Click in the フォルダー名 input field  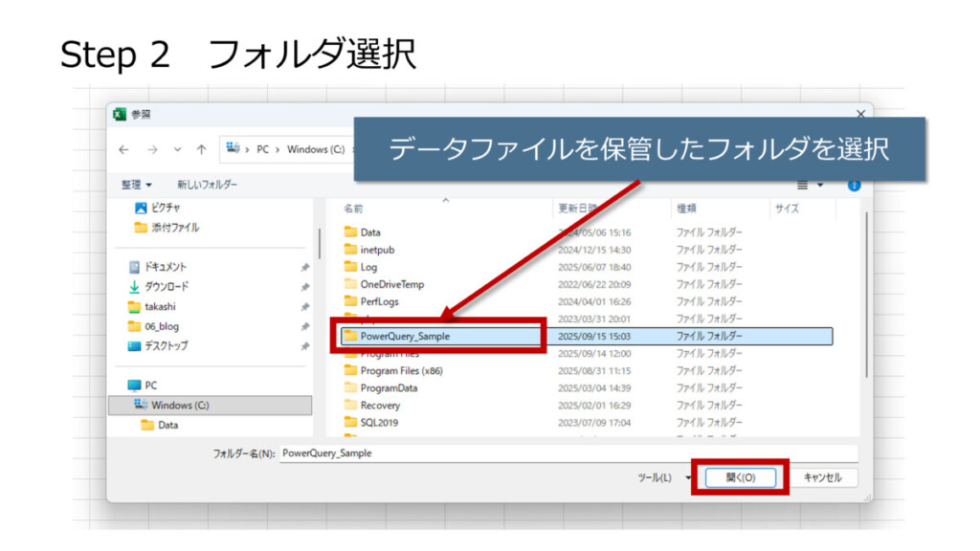tap(568, 453)
